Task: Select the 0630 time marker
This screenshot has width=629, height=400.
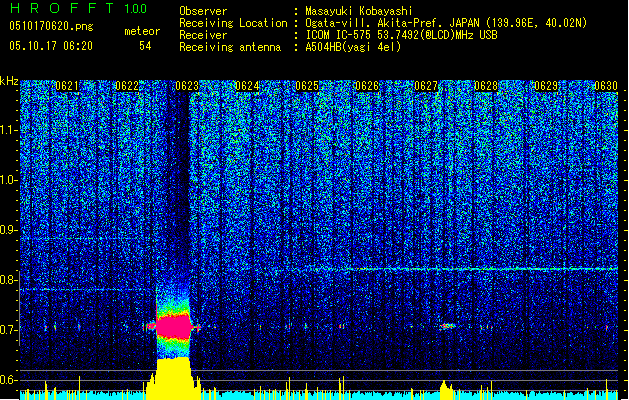Action: 606,86
